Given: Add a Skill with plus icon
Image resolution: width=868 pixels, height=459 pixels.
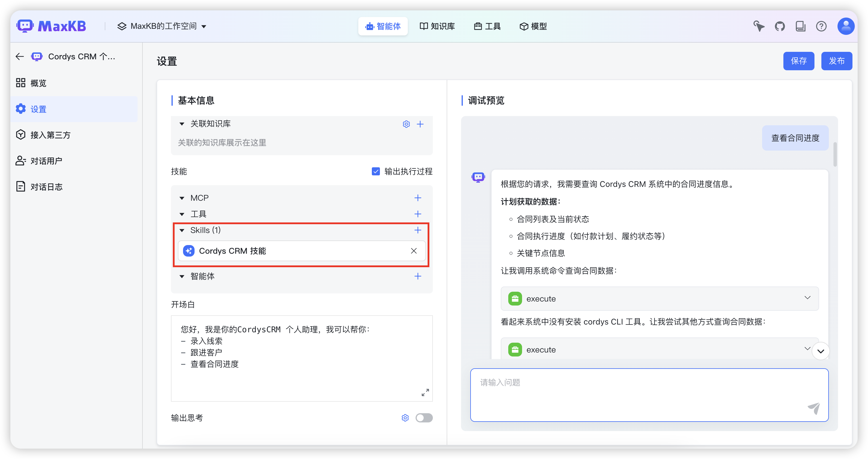Looking at the screenshot, I should click(418, 230).
